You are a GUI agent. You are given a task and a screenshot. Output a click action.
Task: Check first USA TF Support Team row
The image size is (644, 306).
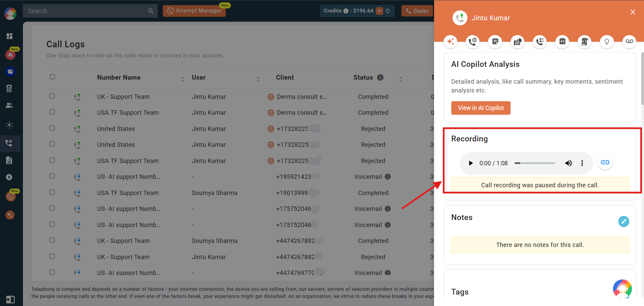[52, 112]
